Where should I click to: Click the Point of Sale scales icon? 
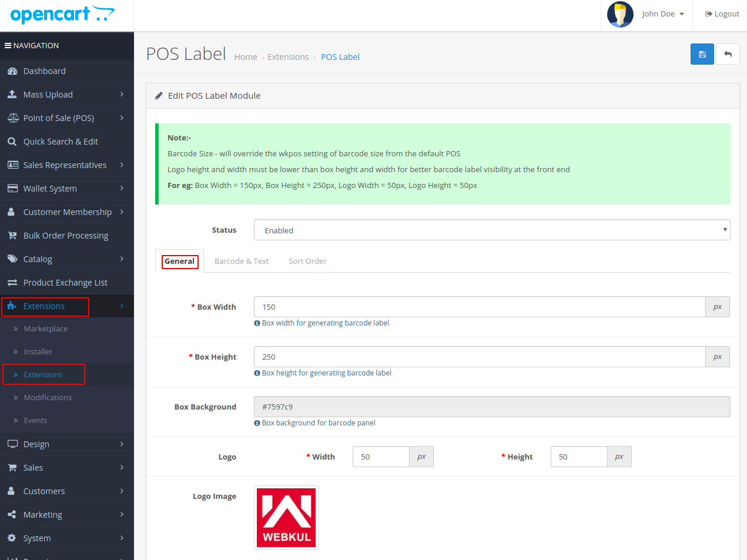[x=13, y=118]
